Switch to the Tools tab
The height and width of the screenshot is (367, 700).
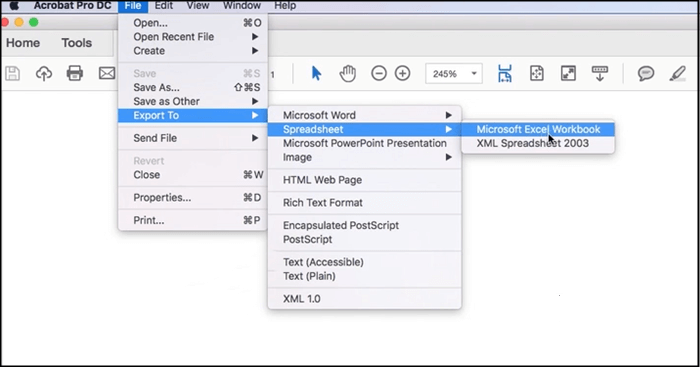click(x=76, y=43)
